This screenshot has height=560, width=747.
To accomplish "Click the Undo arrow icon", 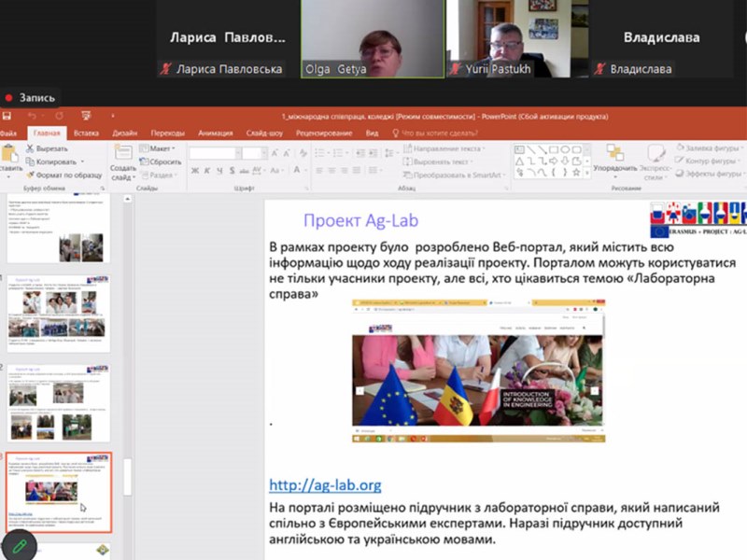I will [33, 116].
